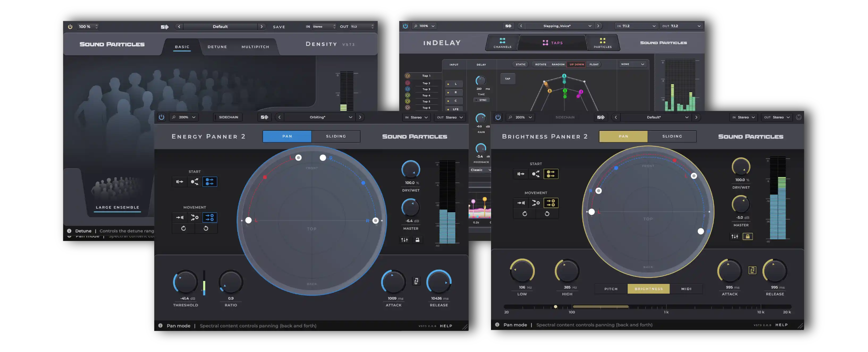Click HELP in Energy Panner footer
868x352 pixels.
[x=446, y=326]
